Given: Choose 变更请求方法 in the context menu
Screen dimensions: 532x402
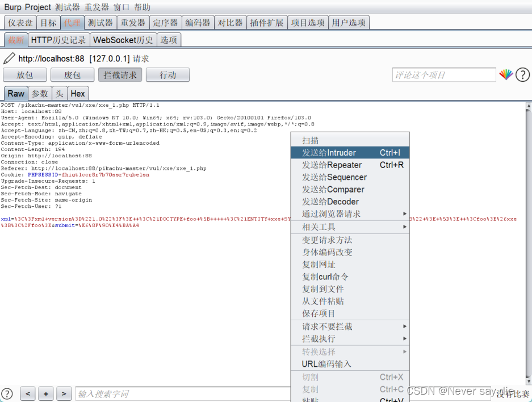Looking at the screenshot, I should click(350, 240).
